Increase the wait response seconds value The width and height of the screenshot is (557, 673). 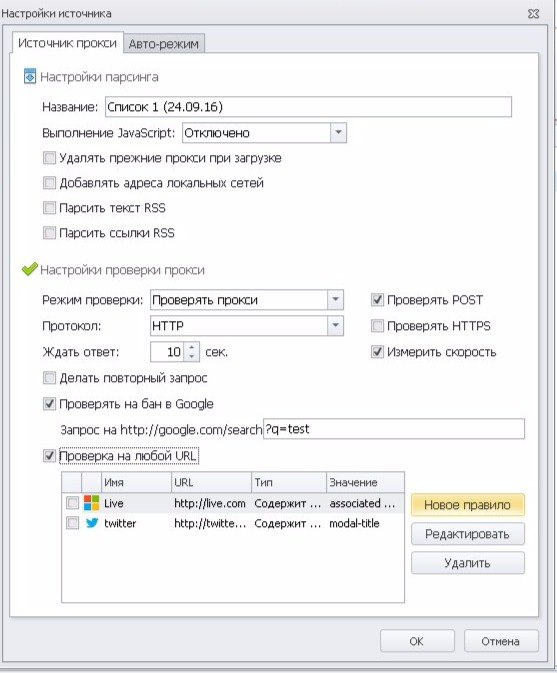pyautogui.click(x=192, y=347)
